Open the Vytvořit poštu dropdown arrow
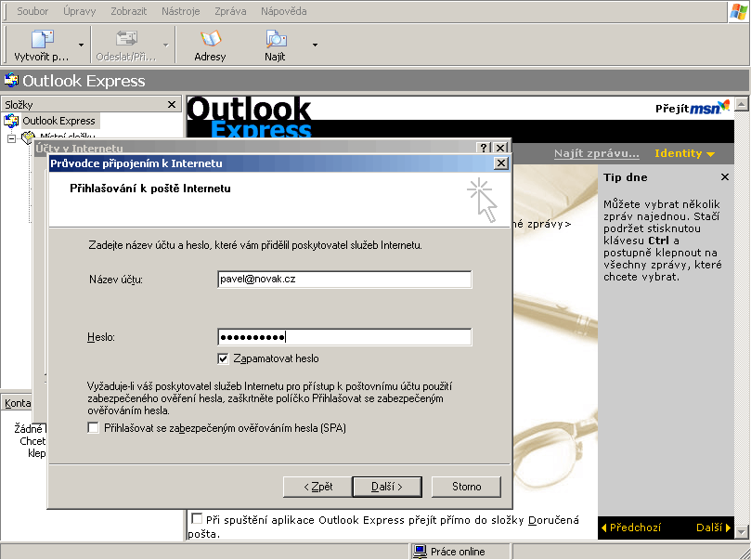The height and width of the screenshot is (560, 751). click(x=81, y=45)
